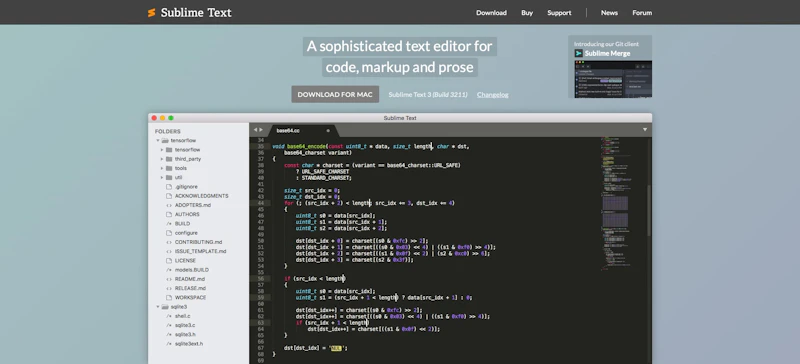Viewport: 800px width, 364px height.
Task: Click the models.BUILD file icon
Action: pyautogui.click(x=169, y=270)
